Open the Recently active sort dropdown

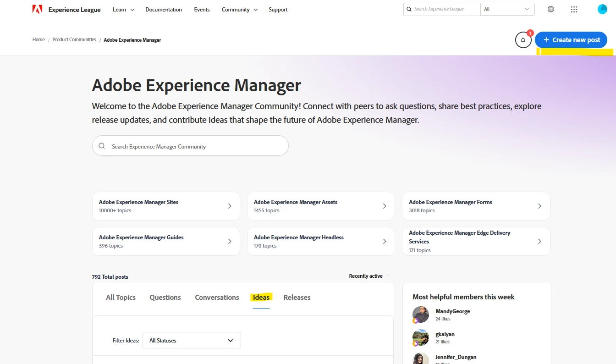(x=369, y=276)
